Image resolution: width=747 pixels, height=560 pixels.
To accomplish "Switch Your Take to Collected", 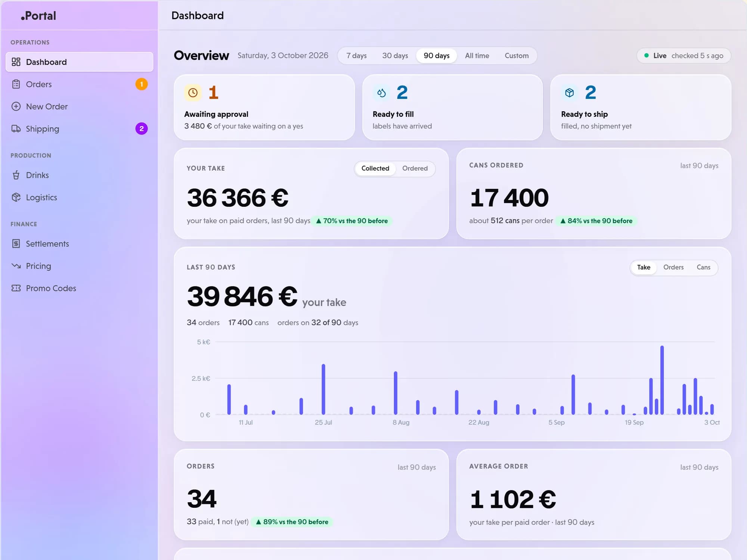I will [x=375, y=168].
